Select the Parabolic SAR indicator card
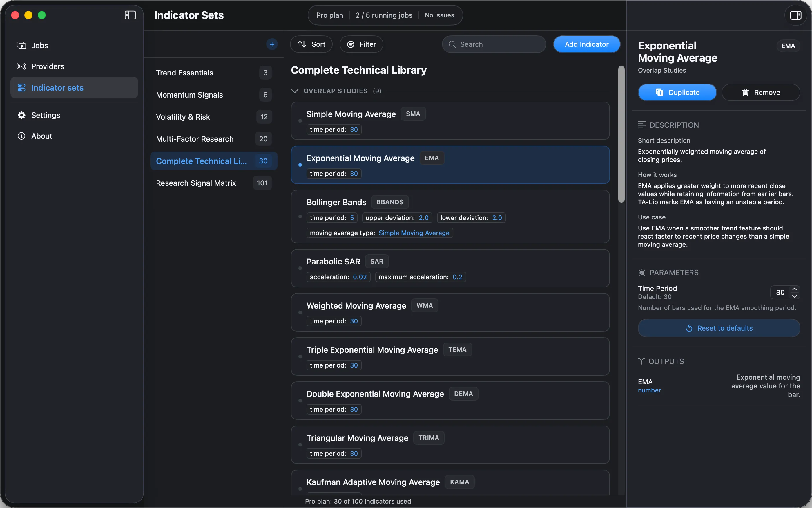Screen dimensions: 812x508 click(450, 268)
